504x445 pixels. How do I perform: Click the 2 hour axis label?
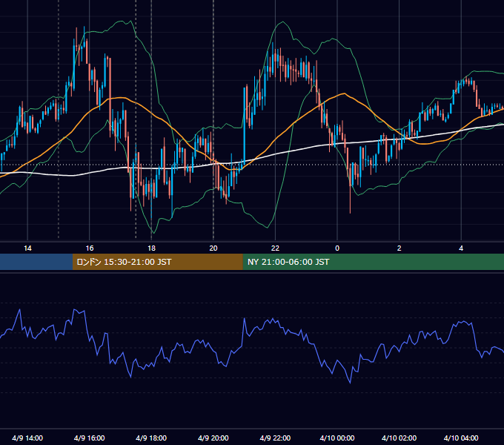(399, 248)
